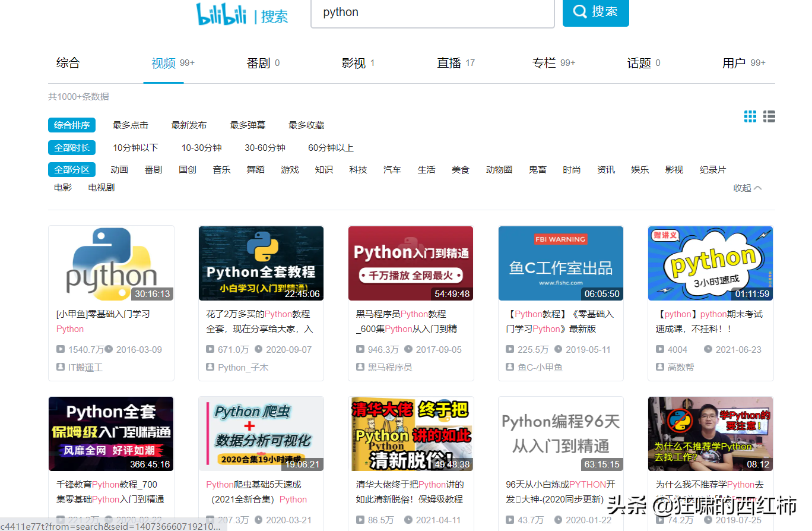
Task: Open Python入门到精通 54:49:48 thumbnail
Action: click(411, 264)
